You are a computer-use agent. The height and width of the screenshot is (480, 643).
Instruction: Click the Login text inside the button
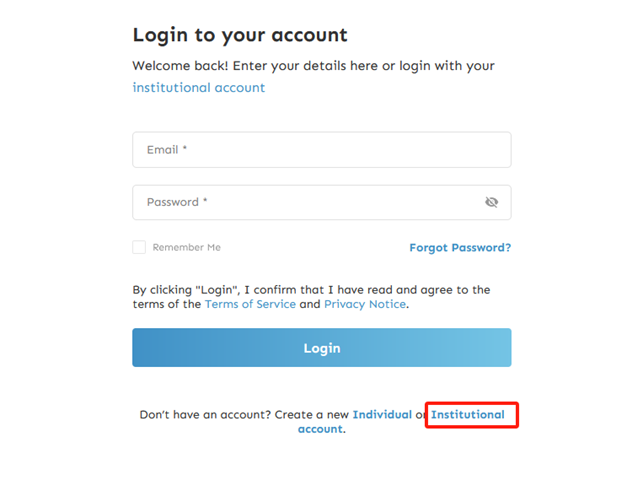coord(322,348)
